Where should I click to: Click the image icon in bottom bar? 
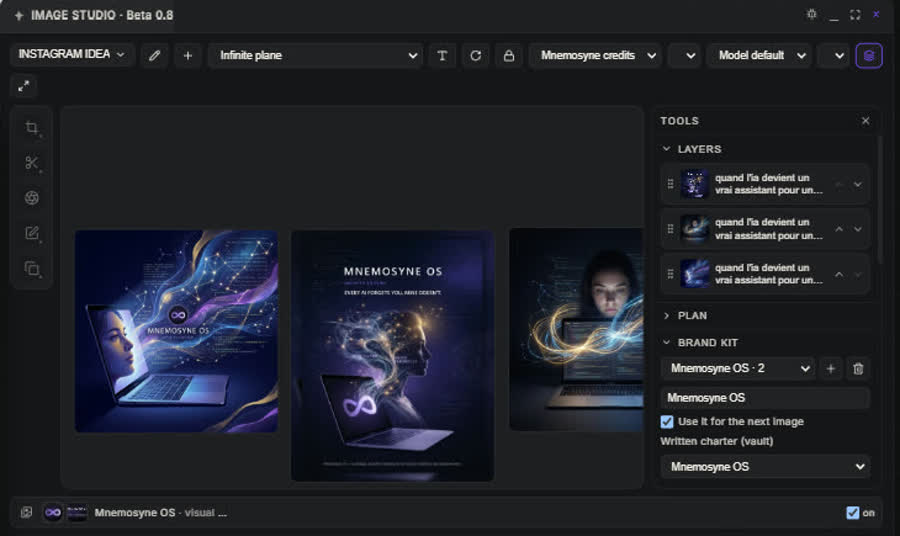pyautogui.click(x=26, y=512)
